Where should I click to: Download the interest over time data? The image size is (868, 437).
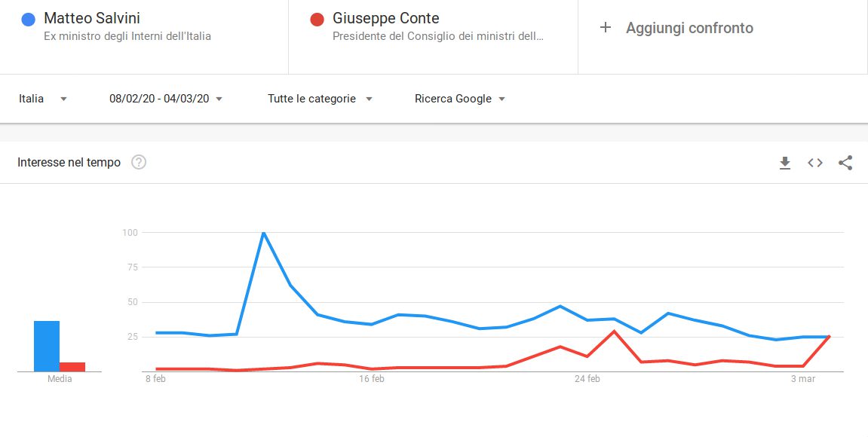(x=785, y=163)
